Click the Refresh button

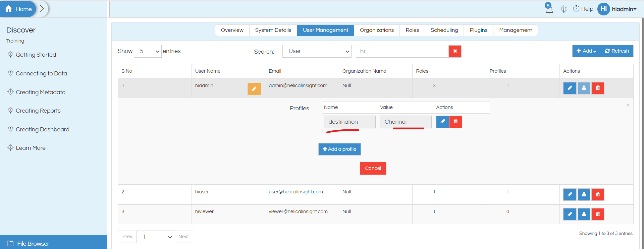click(617, 51)
